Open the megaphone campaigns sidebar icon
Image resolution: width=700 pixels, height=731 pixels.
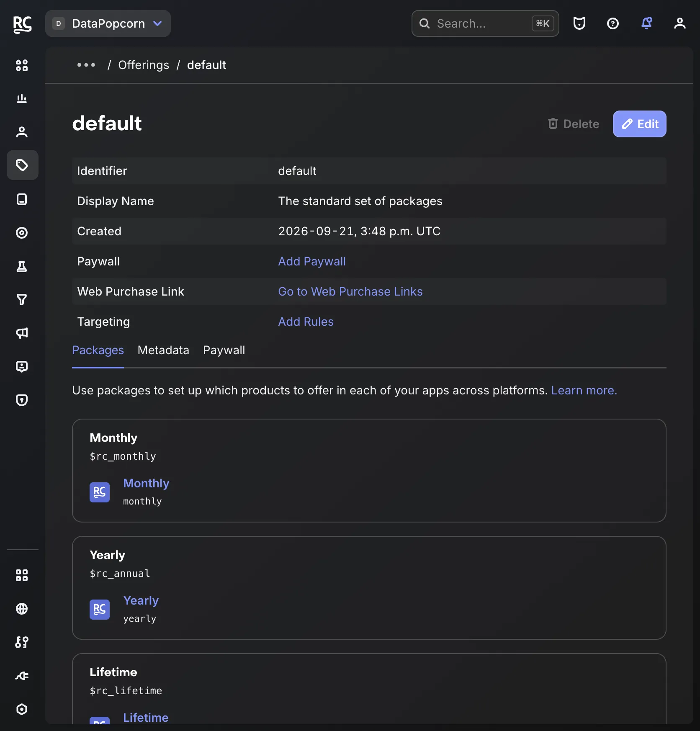click(22, 333)
